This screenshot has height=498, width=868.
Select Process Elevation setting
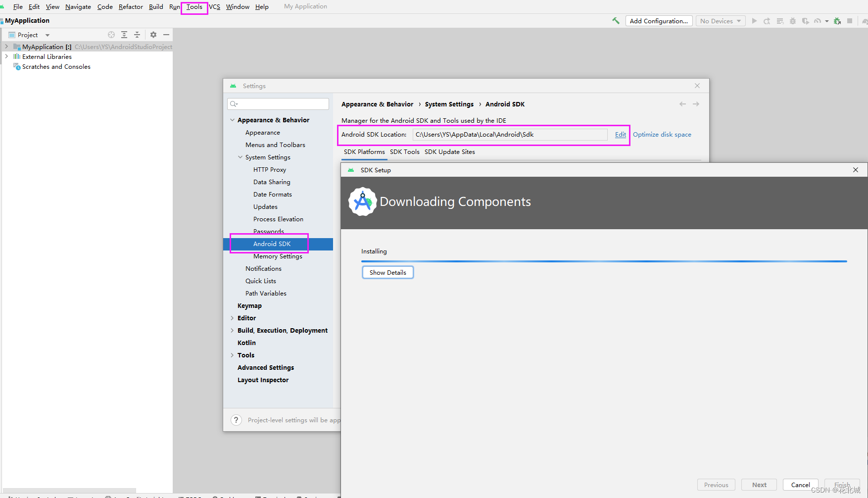[278, 219]
